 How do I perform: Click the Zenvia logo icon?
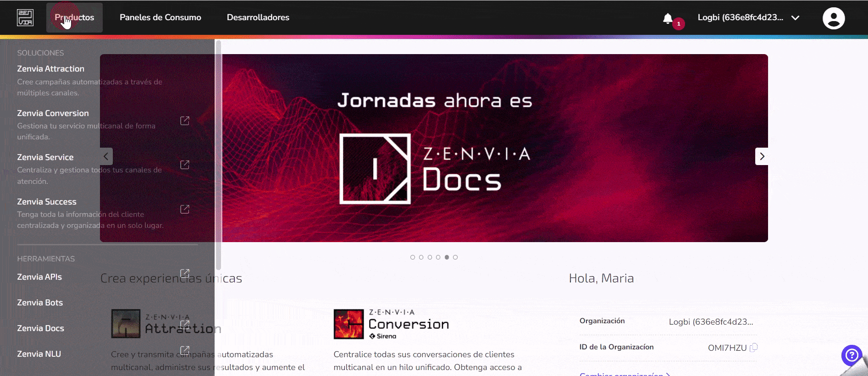click(25, 17)
